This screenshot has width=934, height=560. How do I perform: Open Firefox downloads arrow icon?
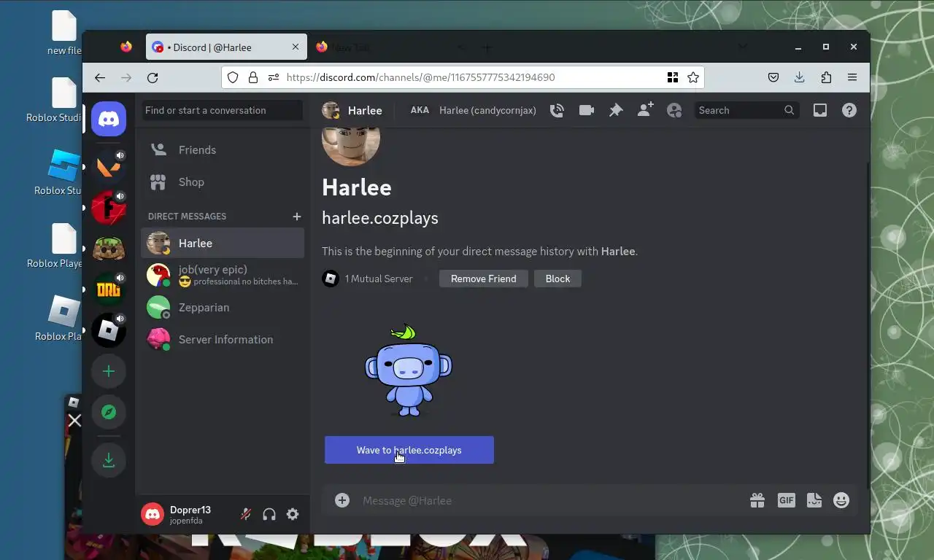click(x=799, y=77)
